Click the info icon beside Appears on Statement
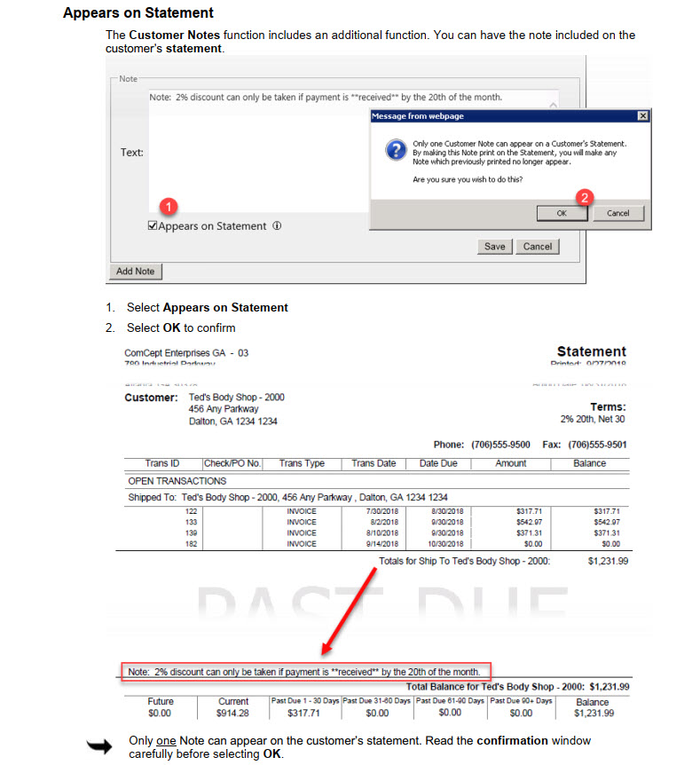 pyautogui.click(x=277, y=226)
